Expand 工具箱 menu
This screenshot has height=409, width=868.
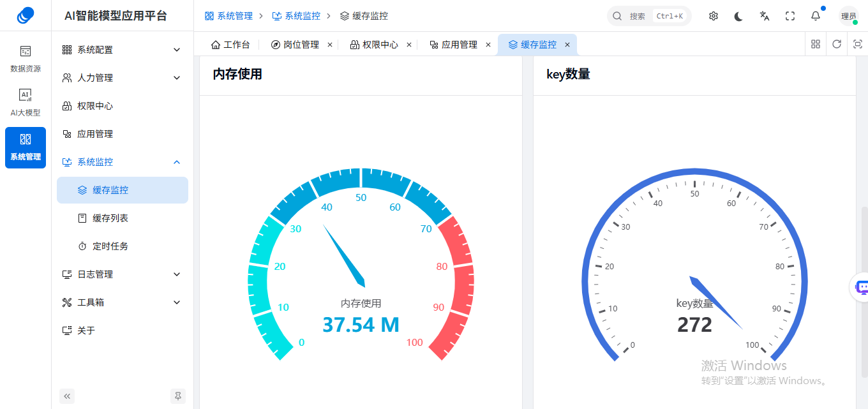coord(122,302)
